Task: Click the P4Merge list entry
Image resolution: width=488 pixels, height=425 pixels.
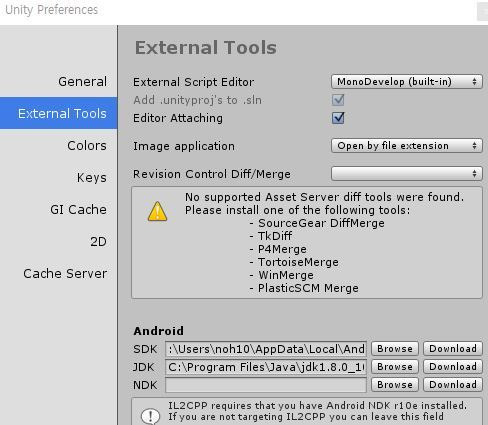Action: pos(282,249)
